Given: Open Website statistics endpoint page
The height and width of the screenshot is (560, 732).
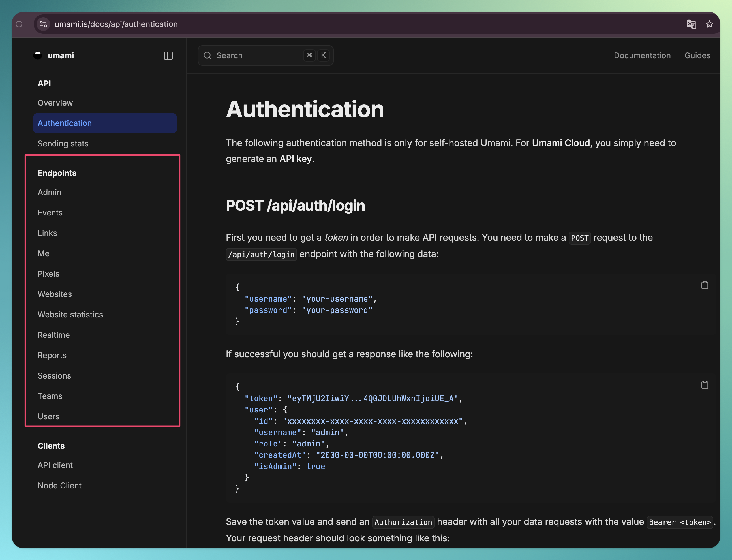Looking at the screenshot, I should point(70,314).
